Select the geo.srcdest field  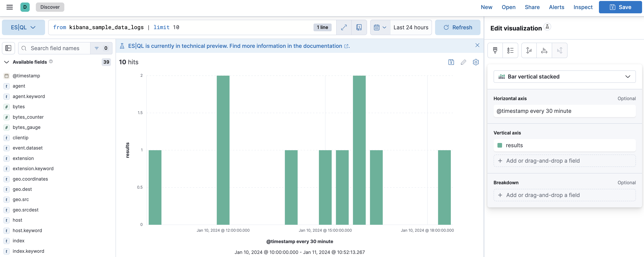point(25,210)
